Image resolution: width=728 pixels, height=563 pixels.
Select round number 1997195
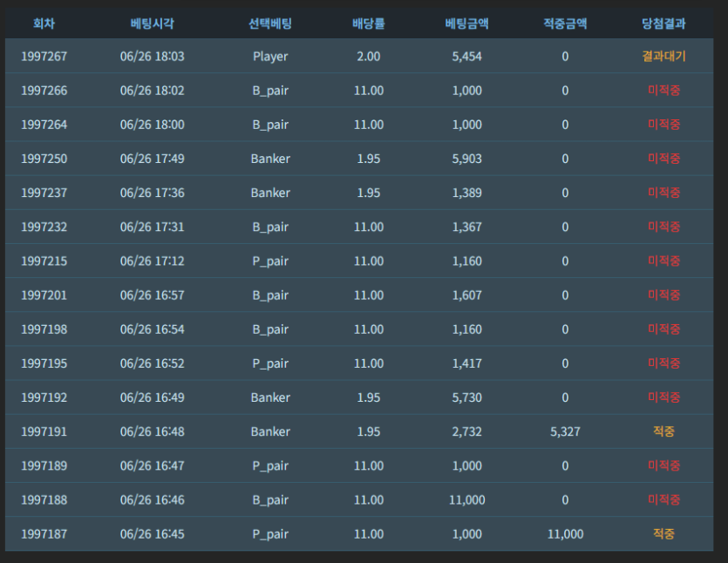(44, 363)
